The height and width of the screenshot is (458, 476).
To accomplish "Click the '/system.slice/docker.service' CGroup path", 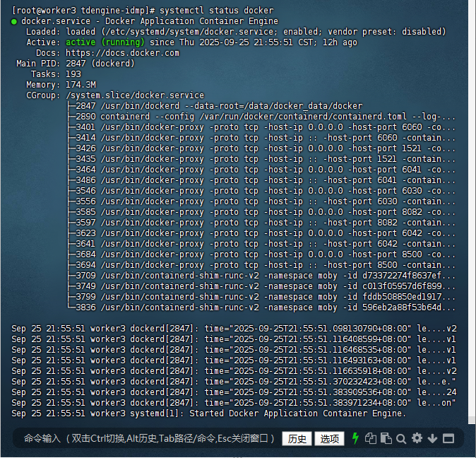I will pyautogui.click(x=135, y=95).
